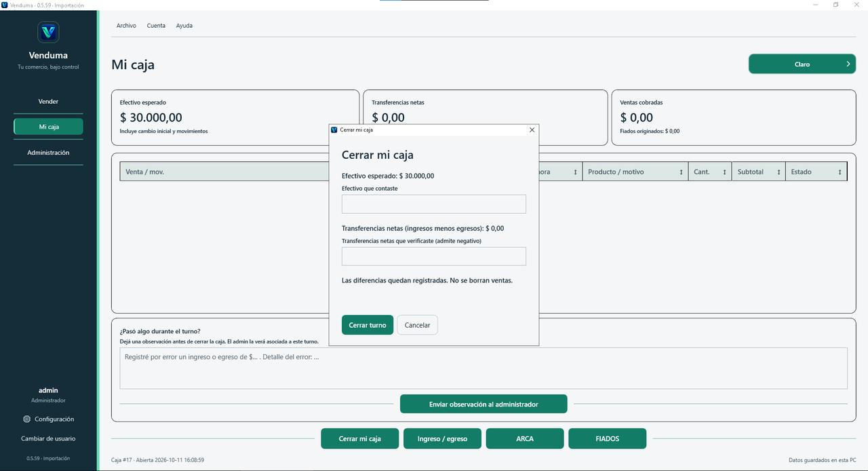Click Configuración in the sidebar
868x471 pixels.
pos(54,419)
